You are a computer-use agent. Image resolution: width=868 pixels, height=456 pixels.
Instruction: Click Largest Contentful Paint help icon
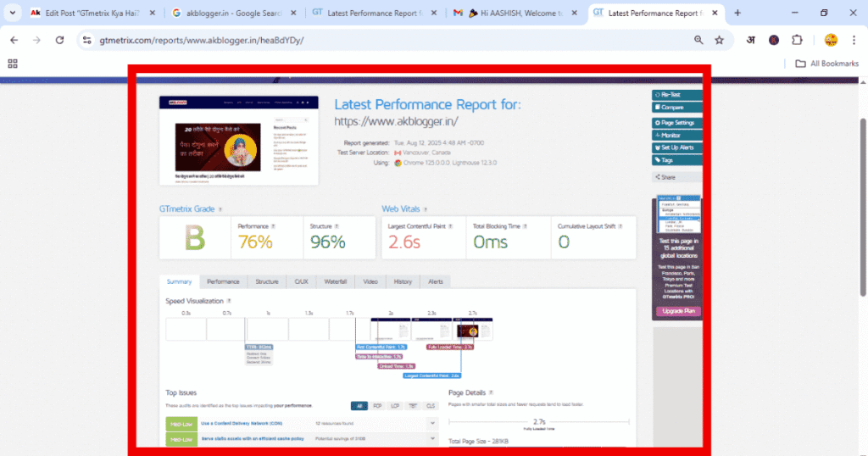451,226
